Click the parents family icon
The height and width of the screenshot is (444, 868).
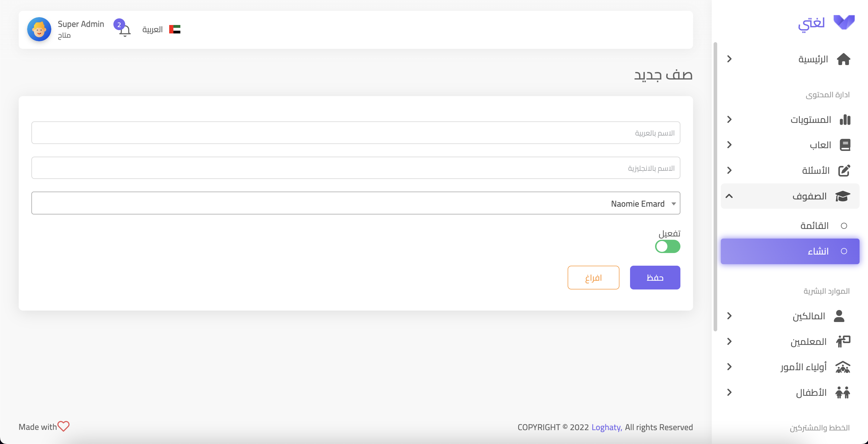[x=842, y=367]
